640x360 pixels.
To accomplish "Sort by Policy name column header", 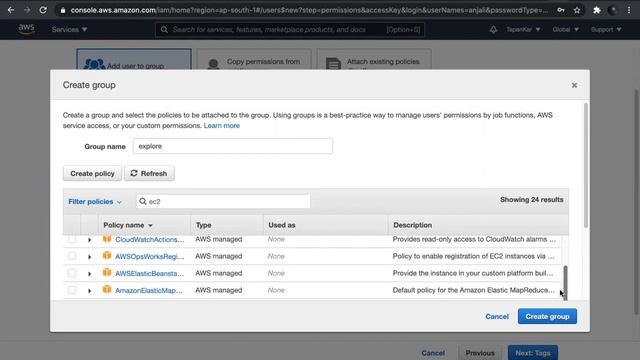I will click(x=128, y=225).
